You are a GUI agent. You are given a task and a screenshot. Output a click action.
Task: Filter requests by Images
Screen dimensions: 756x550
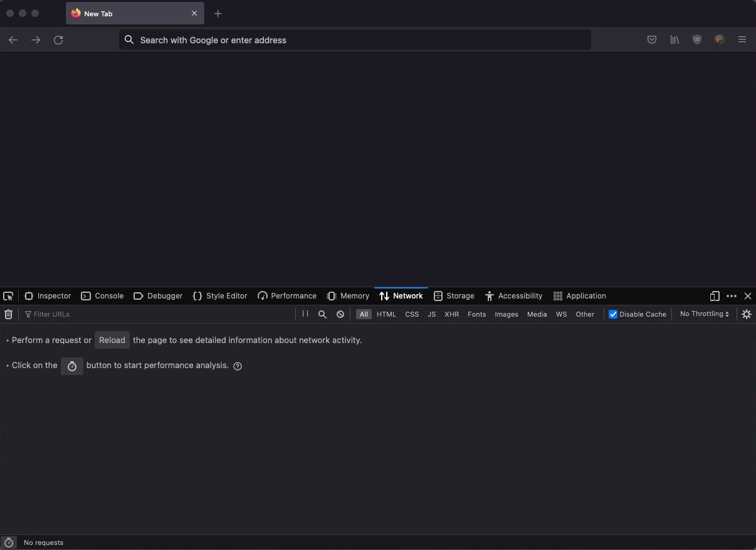click(x=507, y=314)
